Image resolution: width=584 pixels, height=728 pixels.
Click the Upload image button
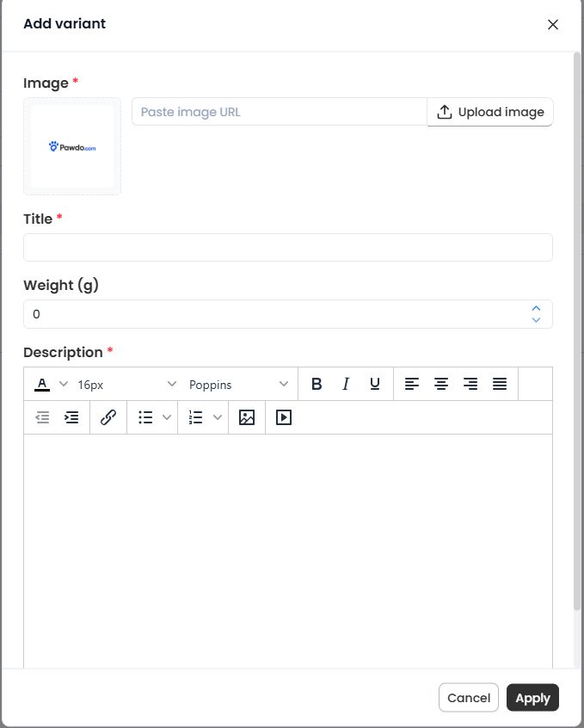point(490,112)
